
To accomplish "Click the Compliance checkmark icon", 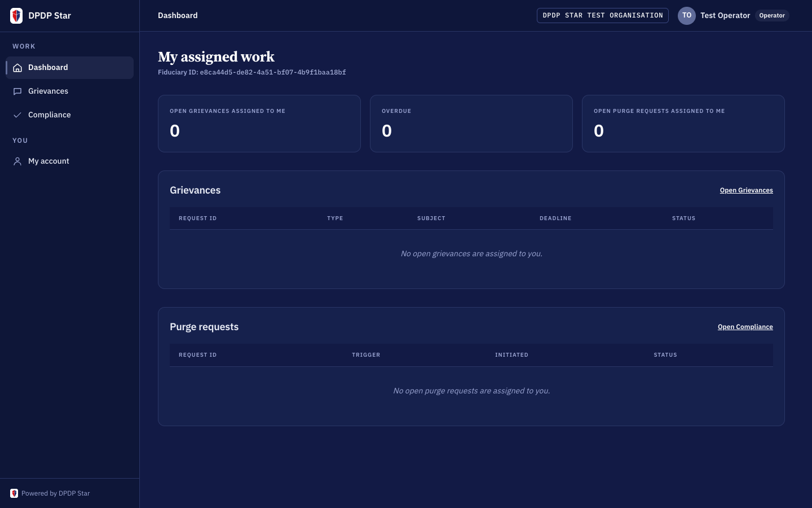I will coord(17,115).
